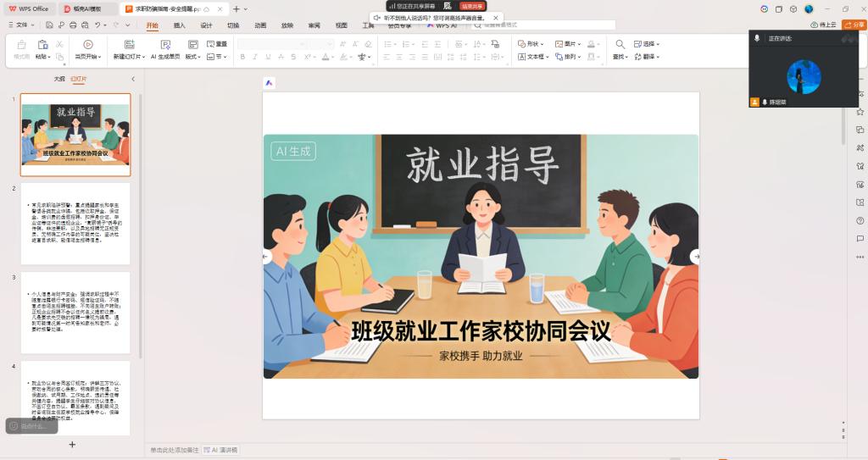
Task: Toggle the microphone in meeting panel
Action: [x=757, y=39]
